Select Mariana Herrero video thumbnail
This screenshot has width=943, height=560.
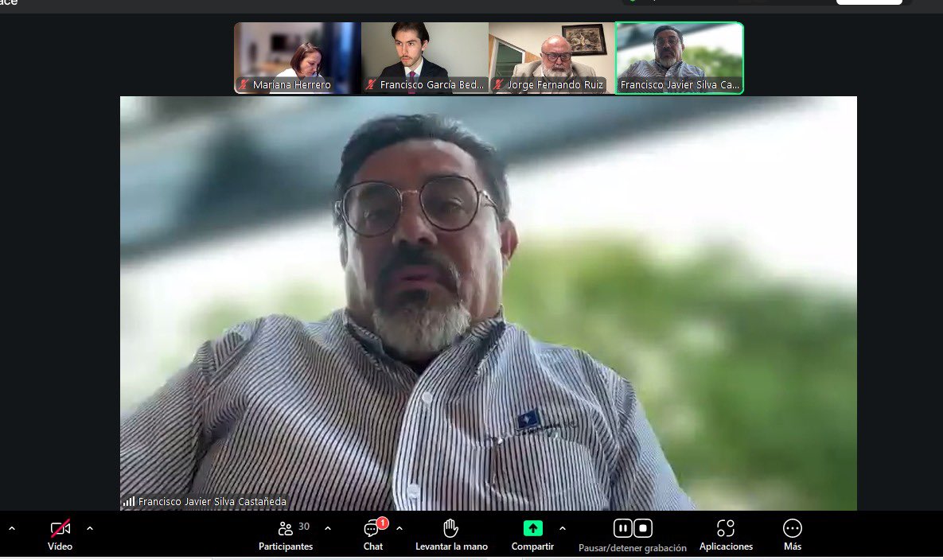(x=298, y=58)
